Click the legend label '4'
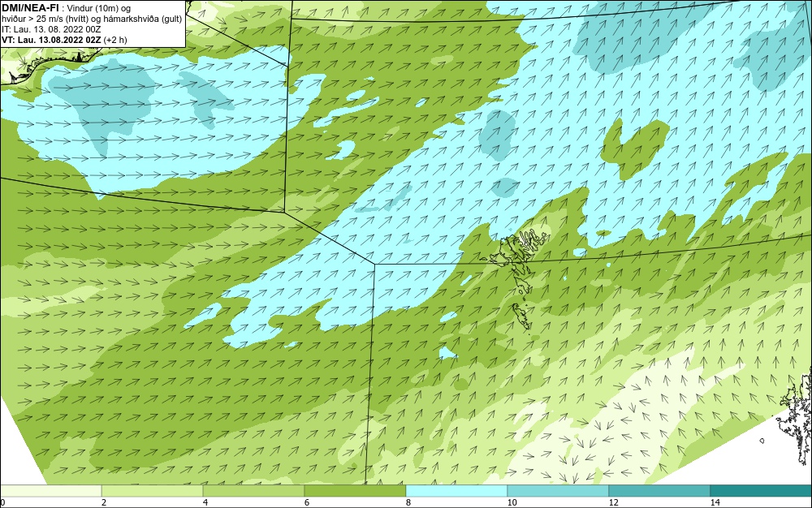812x508 pixels. click(x=205, y=502)
